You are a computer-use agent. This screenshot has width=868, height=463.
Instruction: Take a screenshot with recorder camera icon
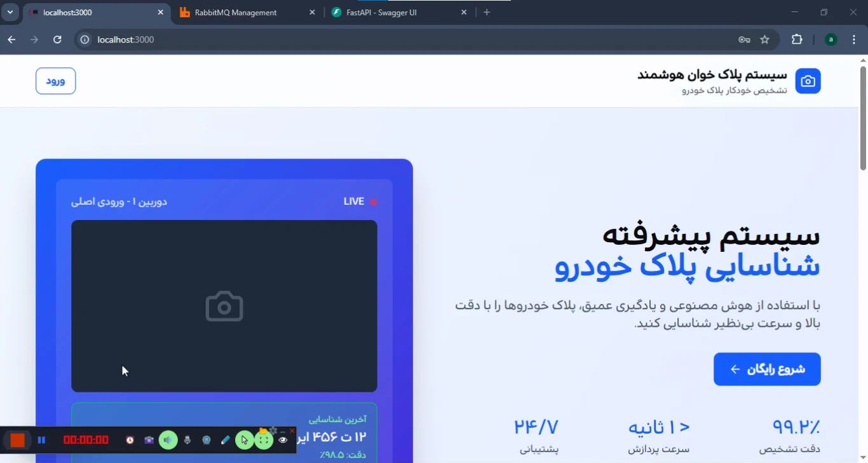click(149, 440)
